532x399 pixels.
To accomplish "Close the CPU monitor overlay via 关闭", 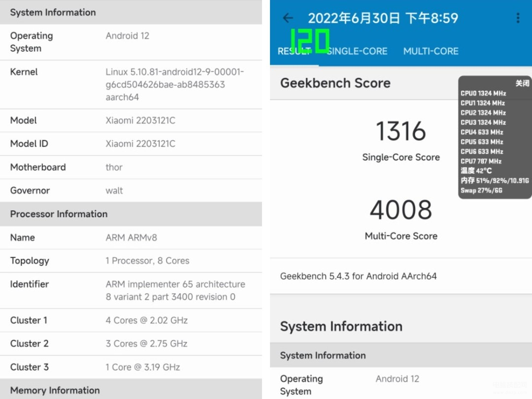I will click(522, 83).
